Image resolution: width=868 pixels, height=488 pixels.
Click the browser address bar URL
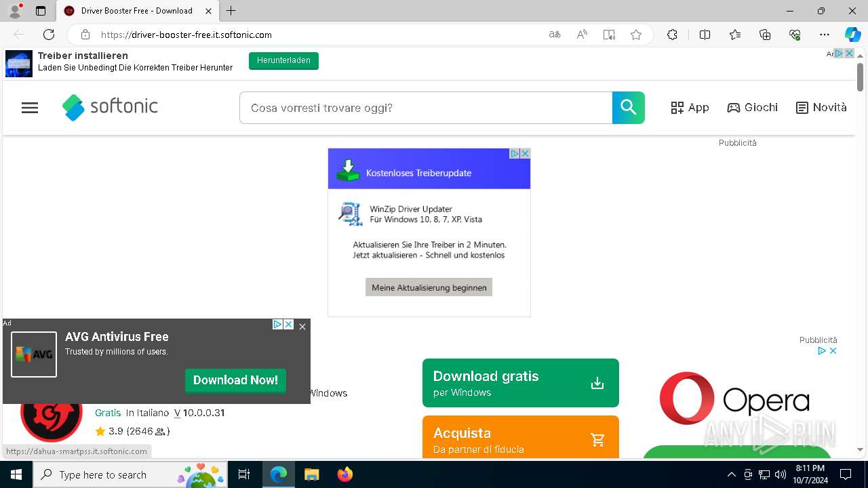tap(186, 35)
